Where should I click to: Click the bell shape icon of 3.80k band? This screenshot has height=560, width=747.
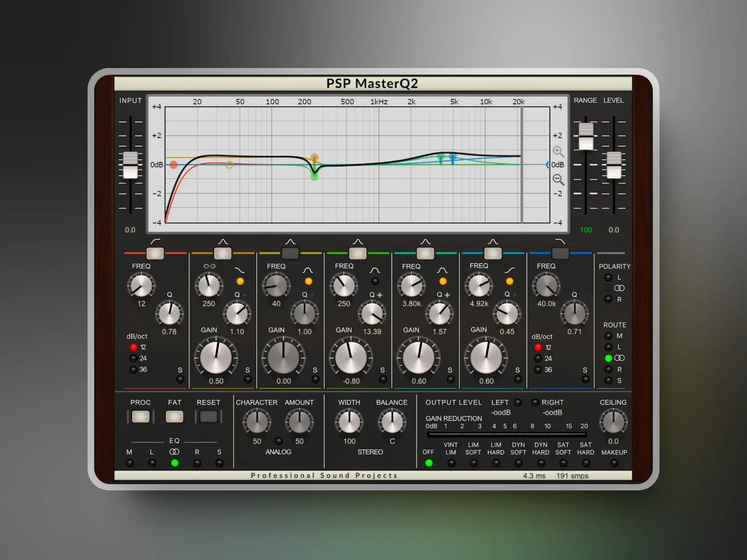tap(442, 270)
